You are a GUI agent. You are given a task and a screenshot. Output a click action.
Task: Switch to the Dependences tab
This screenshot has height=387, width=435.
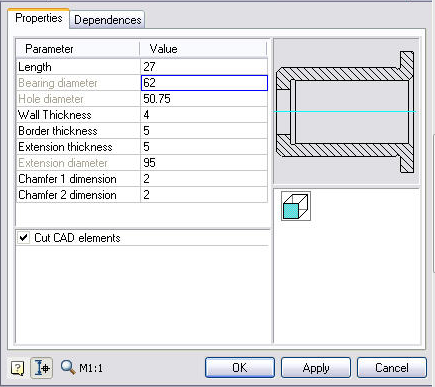108,20
